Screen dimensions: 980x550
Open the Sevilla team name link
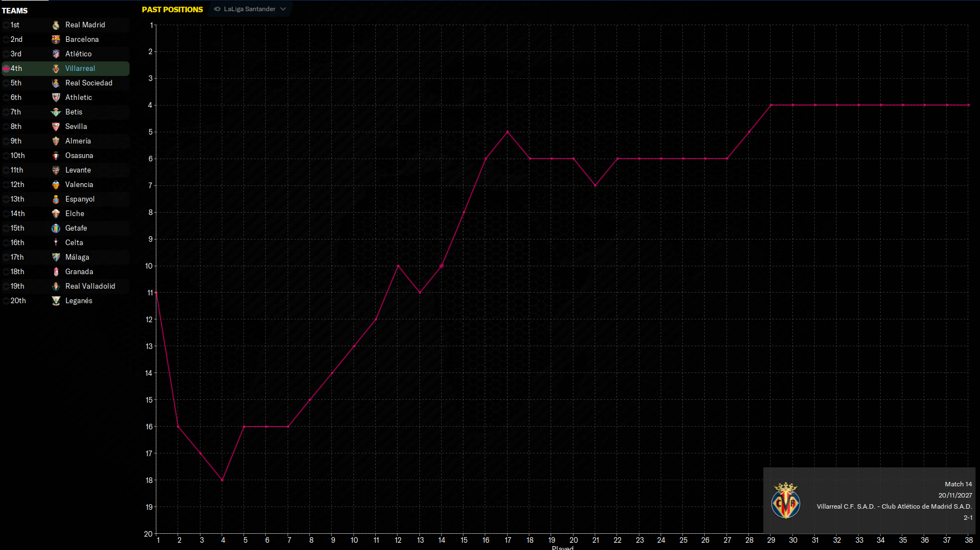(76, 127)
